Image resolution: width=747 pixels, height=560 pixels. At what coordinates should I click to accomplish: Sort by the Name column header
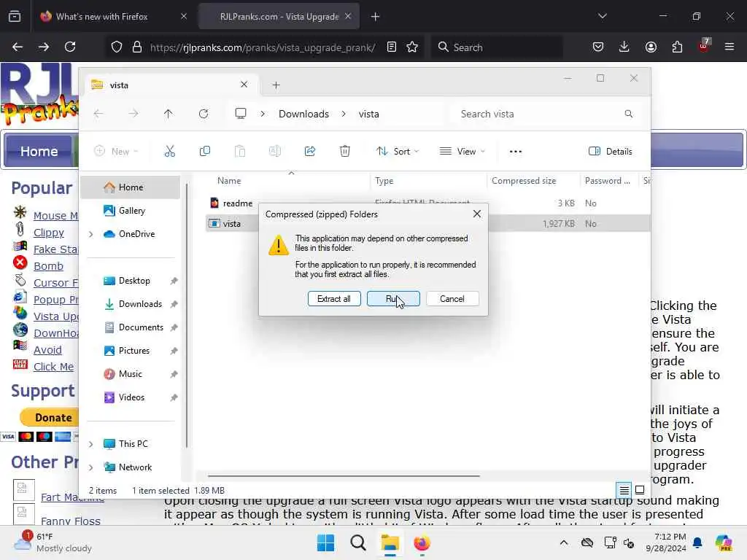(229, 181)
